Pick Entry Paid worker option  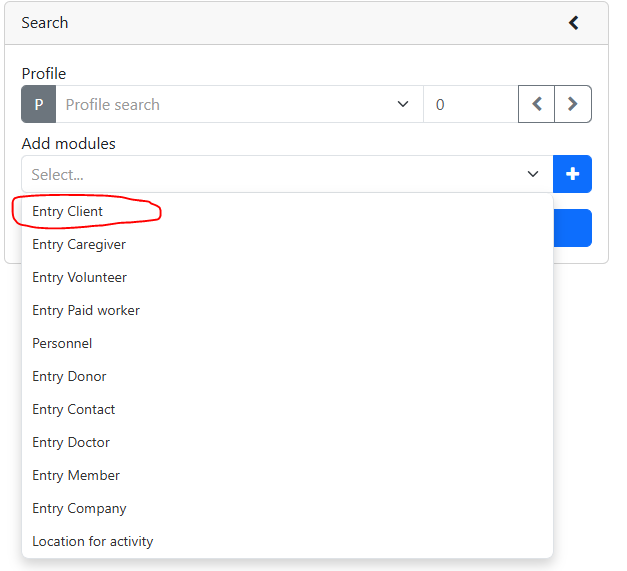pos(86,311)
